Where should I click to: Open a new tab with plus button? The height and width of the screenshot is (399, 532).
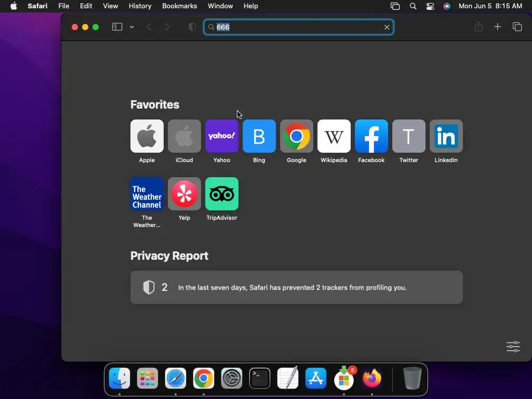497,27
